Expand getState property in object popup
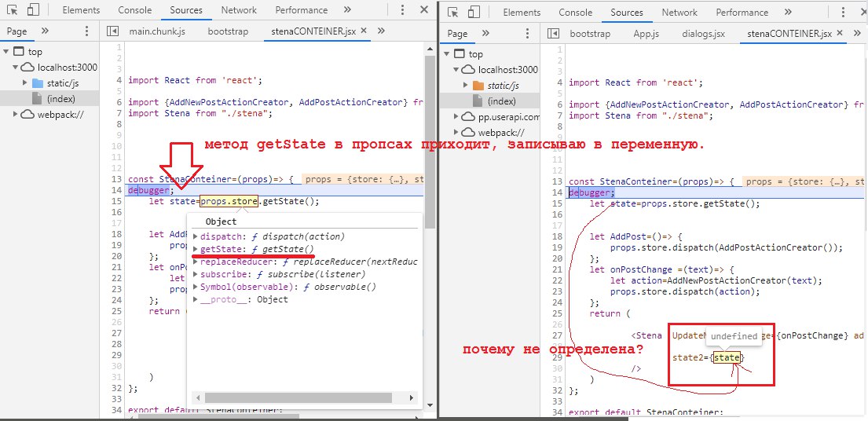Viewport: 868px width, 421px height. (x=196, y=249)
